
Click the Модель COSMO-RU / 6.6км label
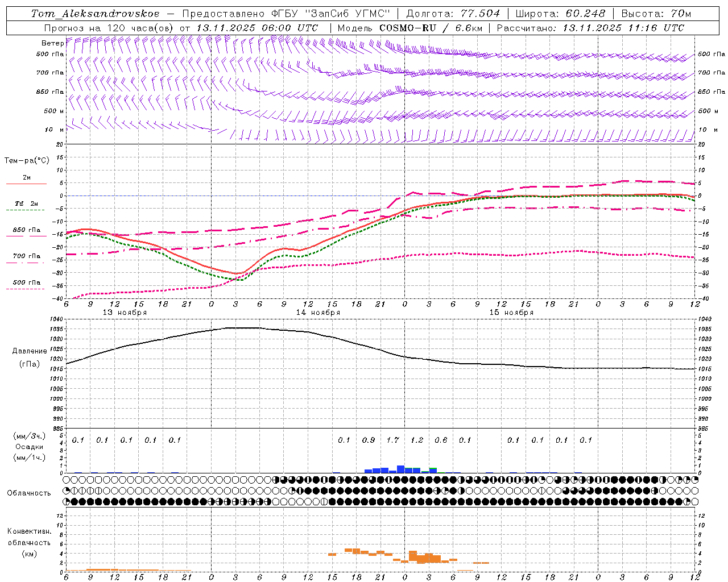410,28
